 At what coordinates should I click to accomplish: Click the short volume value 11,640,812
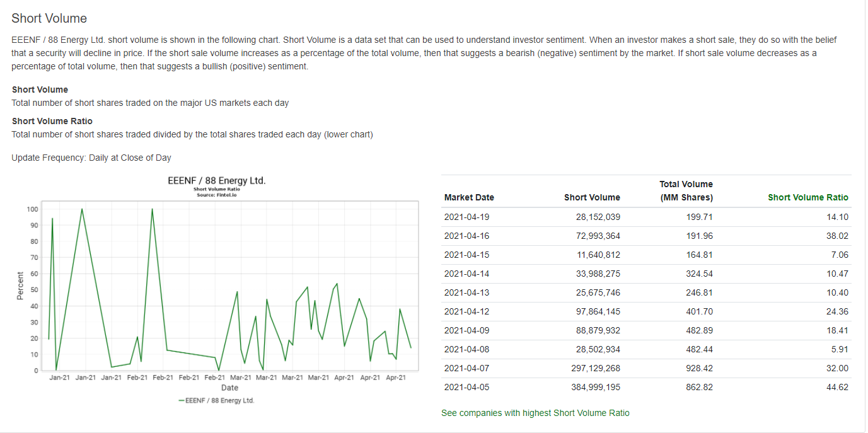(598, 255)
